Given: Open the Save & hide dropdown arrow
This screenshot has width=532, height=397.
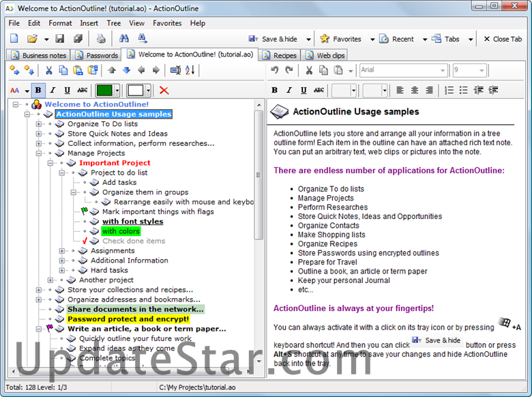Looking at the screenshot, I should pyautogui.click(x=308, y=40).
